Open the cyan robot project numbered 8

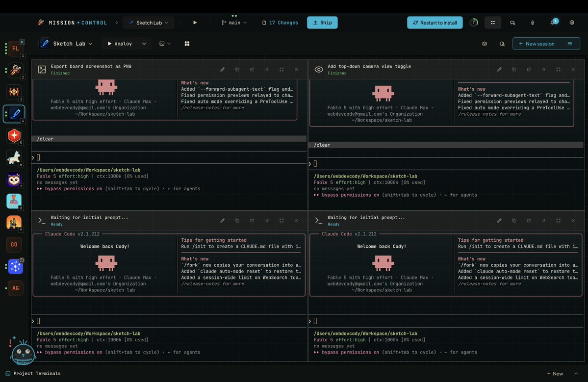tap(14, 202)
